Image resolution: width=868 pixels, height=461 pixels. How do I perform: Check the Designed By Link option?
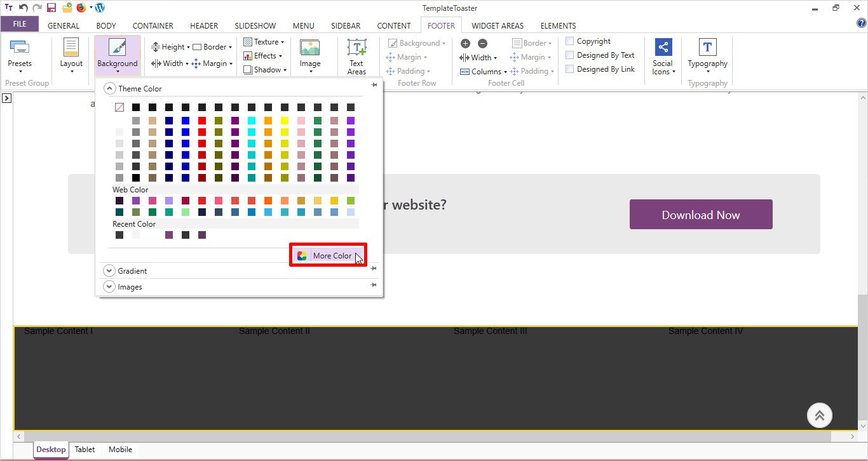point(570,69)
